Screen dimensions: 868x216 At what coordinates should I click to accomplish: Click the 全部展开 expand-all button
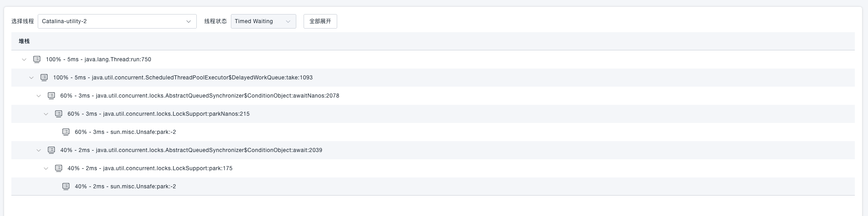320,21
